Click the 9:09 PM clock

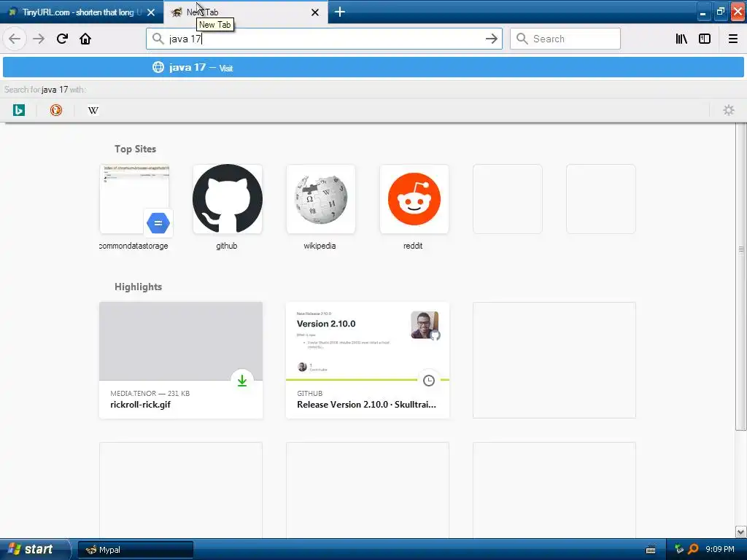720,549
